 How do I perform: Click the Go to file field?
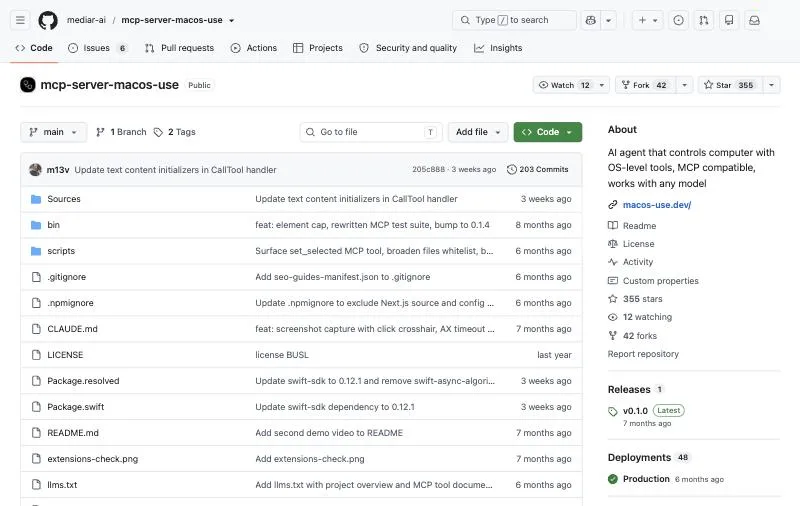click(x=371, y=132)
